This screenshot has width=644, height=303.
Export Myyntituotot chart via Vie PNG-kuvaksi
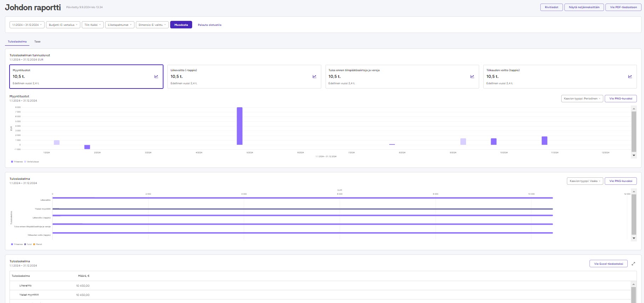[x=621, y=98]
